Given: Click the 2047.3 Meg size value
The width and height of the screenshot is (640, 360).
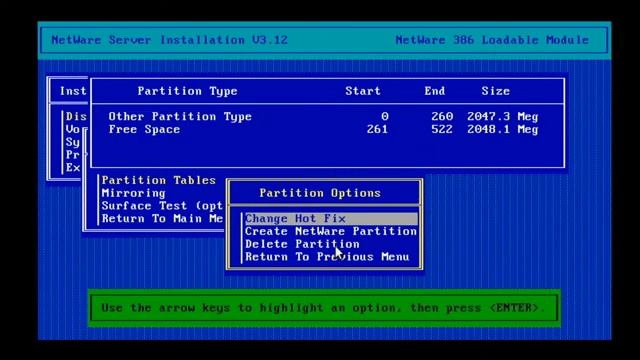Looking at the screenshot, I should 503,117.
